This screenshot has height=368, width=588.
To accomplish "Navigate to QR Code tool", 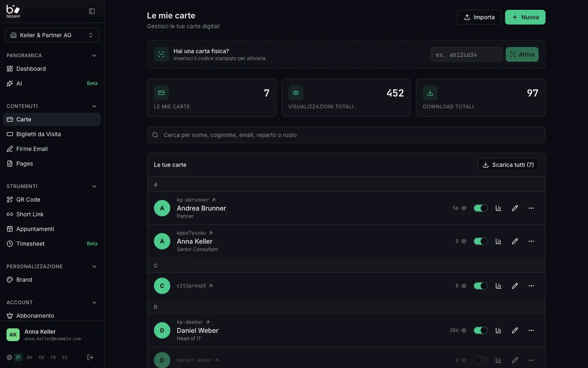I will (52, 200).
